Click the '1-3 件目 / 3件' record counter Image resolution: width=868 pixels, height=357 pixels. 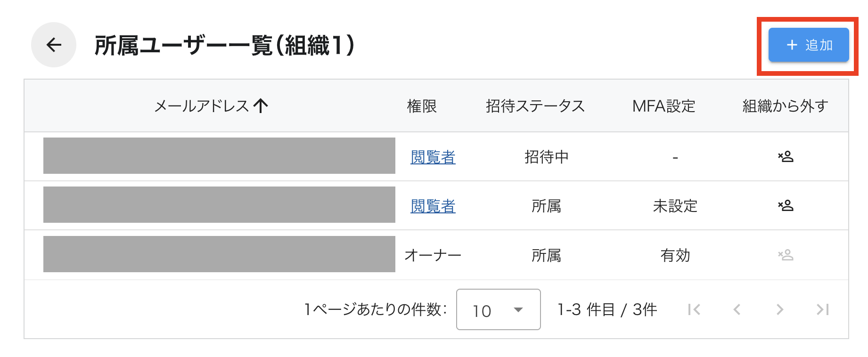tap(608, 309)
